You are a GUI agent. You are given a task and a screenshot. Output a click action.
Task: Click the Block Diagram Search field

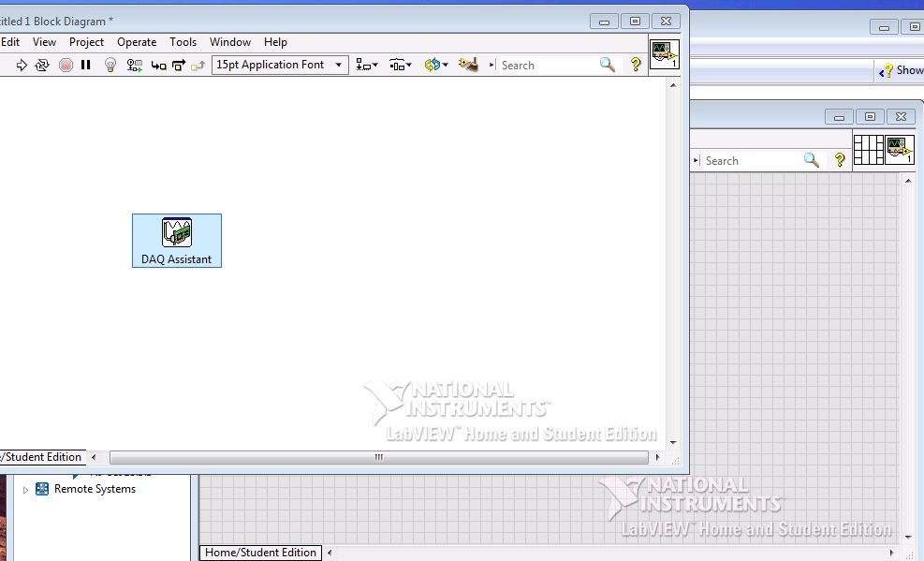[x=548, y=65]
